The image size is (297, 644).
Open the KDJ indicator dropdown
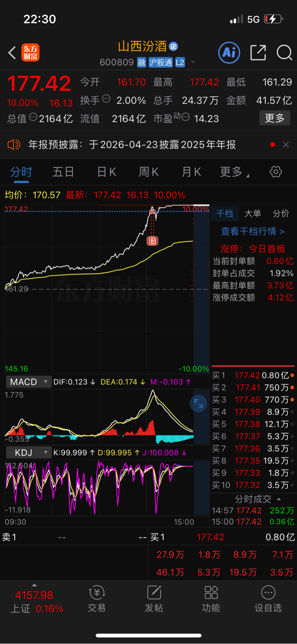(x=29, y=452)
